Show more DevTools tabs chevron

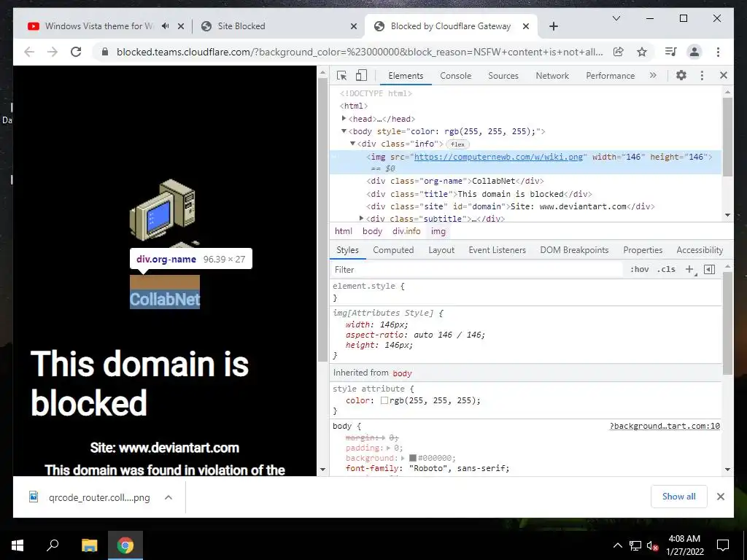coord(653,75)
